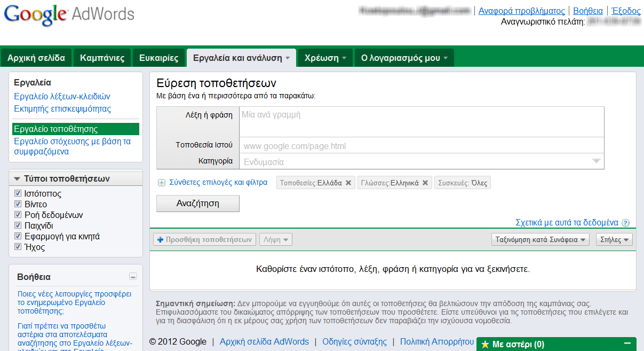Screen dimensions: 644x351
Task: Focus the Τοποθεσία Ιστού input field
Action: 422,146
